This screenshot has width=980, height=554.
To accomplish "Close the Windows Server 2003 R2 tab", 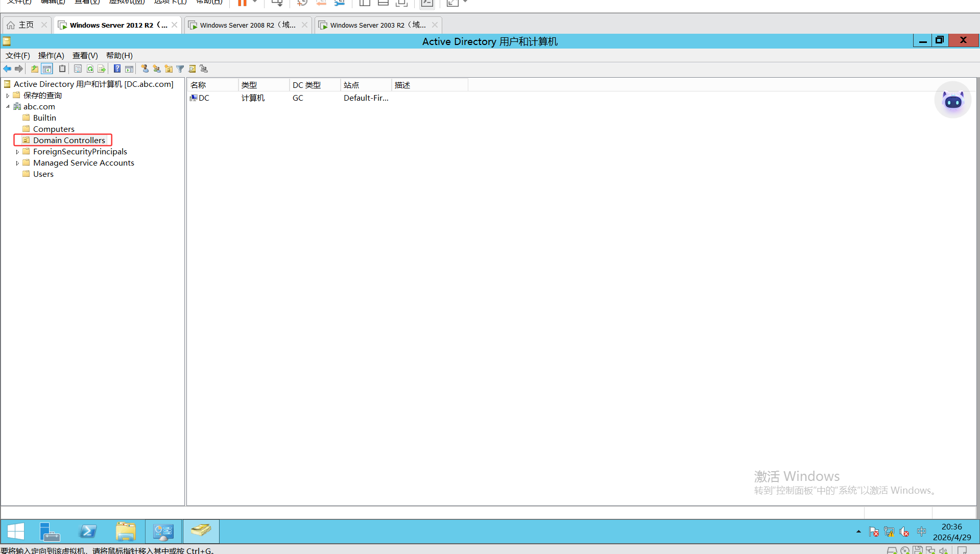I will 435,25.
